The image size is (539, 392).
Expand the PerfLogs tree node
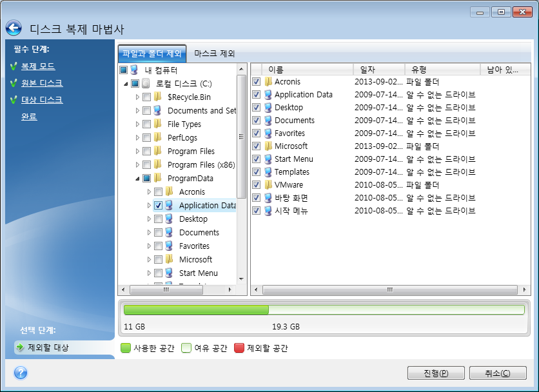point(137,137)
